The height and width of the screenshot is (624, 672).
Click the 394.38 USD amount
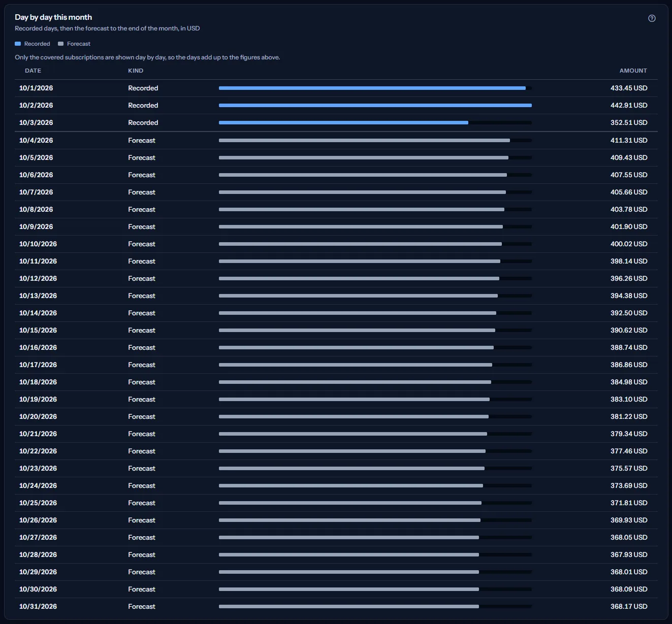tap(629, 295)
